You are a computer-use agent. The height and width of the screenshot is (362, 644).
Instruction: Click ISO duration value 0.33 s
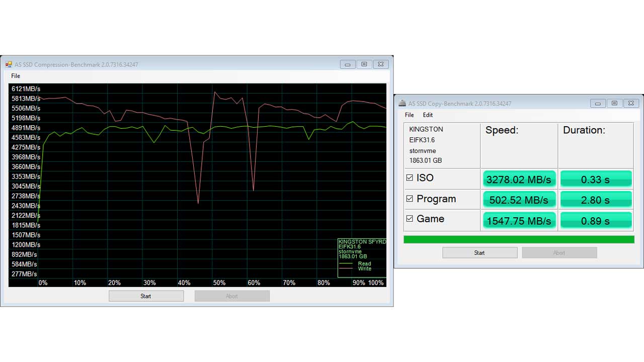pos(596,179)
